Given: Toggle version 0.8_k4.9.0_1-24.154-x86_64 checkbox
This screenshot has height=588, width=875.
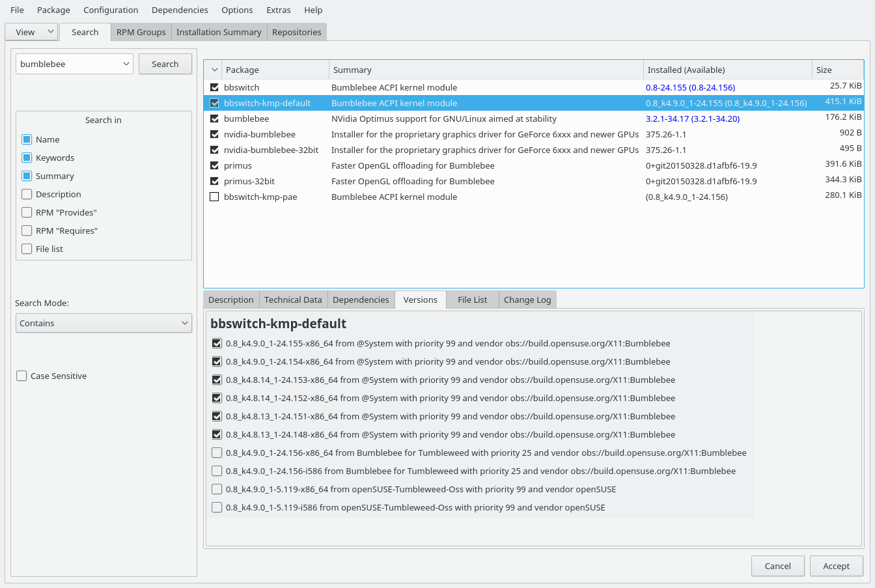Looking at the screenshot, I should pos(217,361).
